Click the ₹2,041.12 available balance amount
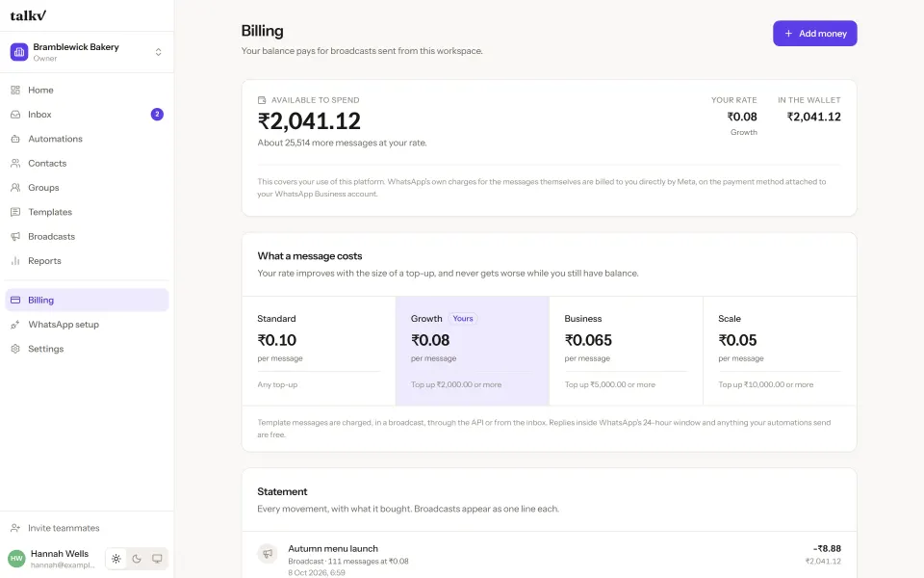Viewport: 924px width, 578px height. pos(309,121)
